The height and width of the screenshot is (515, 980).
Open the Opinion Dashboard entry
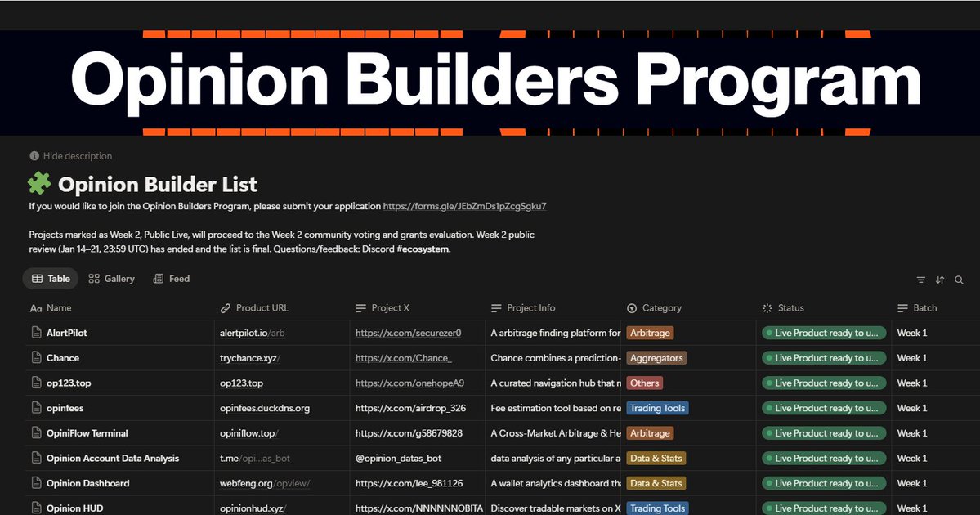[x=88, y=483]
